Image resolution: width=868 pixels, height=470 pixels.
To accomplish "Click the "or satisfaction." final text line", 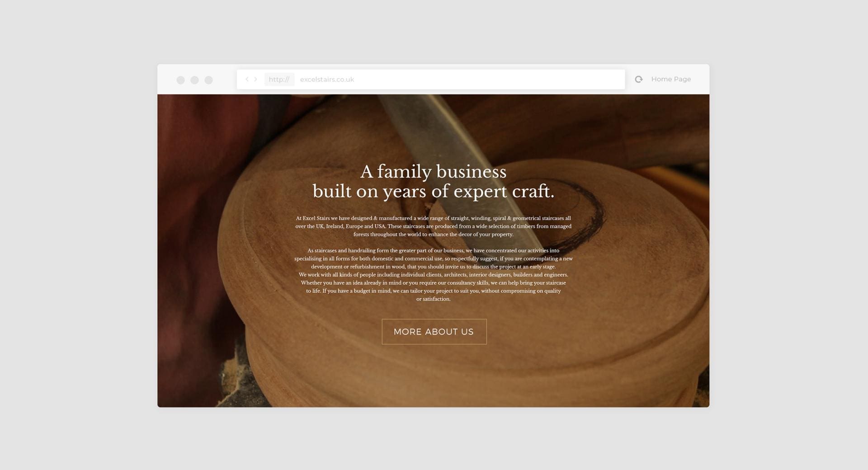I will (433, 299).
